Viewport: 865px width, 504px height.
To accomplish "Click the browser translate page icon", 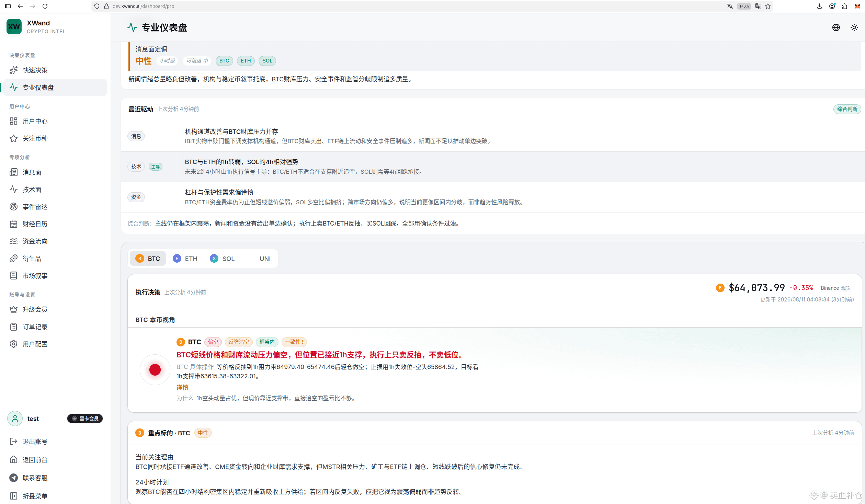I will click(x=730, y=6).
